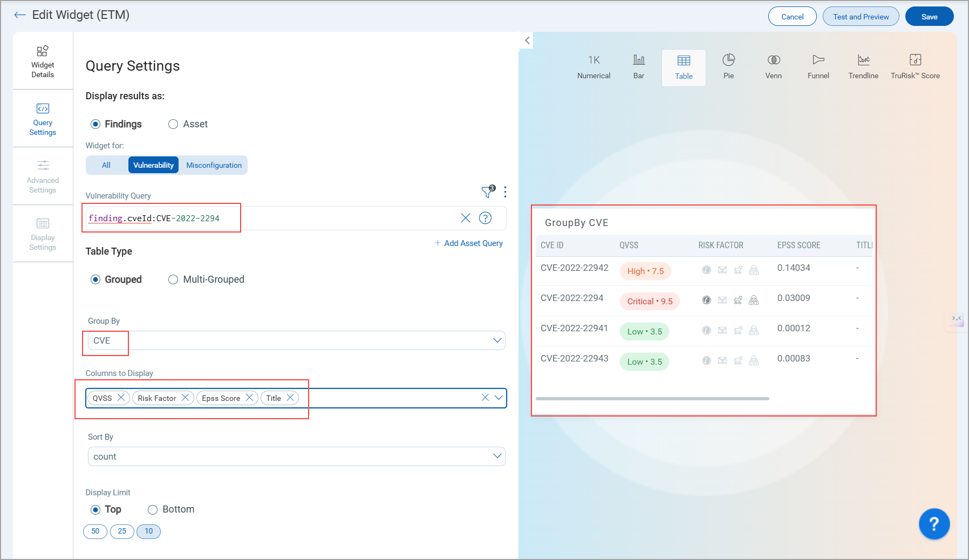Click the Test and Preview button

tap(861, 17)
